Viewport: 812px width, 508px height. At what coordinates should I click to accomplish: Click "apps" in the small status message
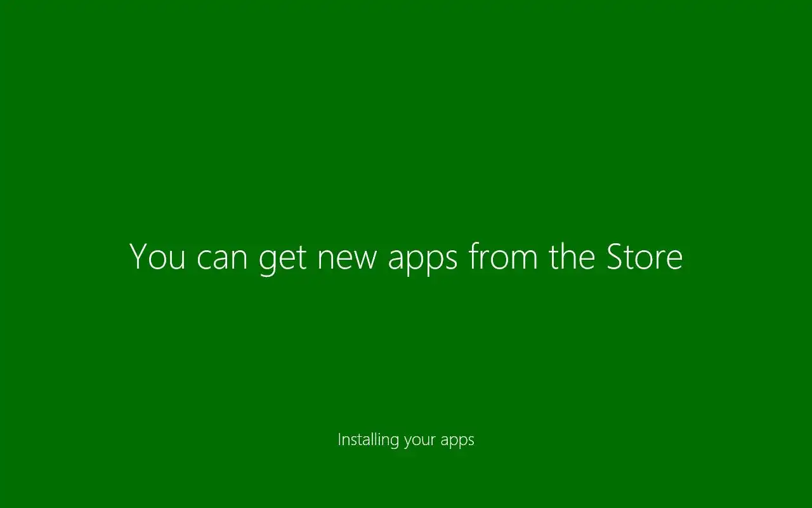coord(457,442)
